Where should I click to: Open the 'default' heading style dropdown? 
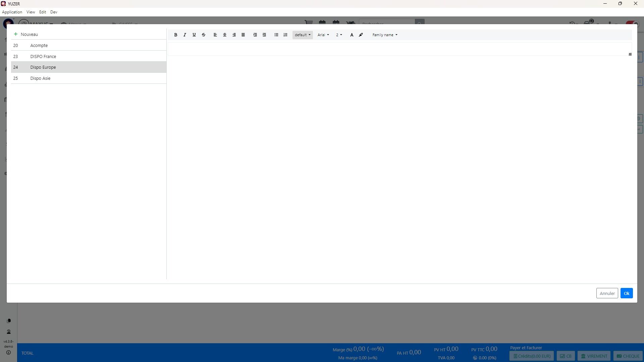[x=303, y=35]
